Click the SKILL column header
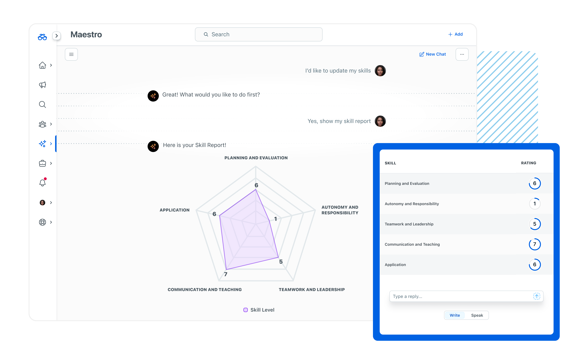This screenshot has height=364, width=588. [390, 163]
